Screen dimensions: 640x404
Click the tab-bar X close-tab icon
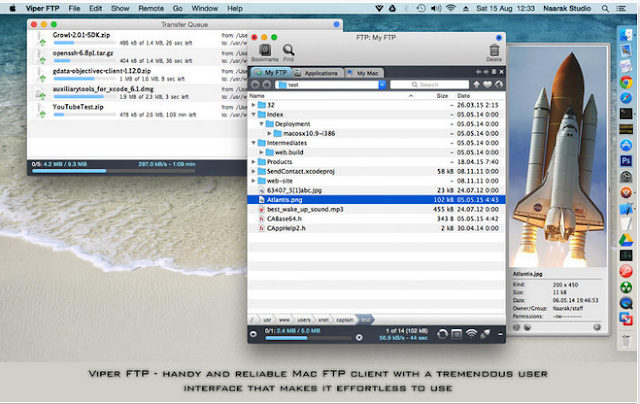pos(501,72)
